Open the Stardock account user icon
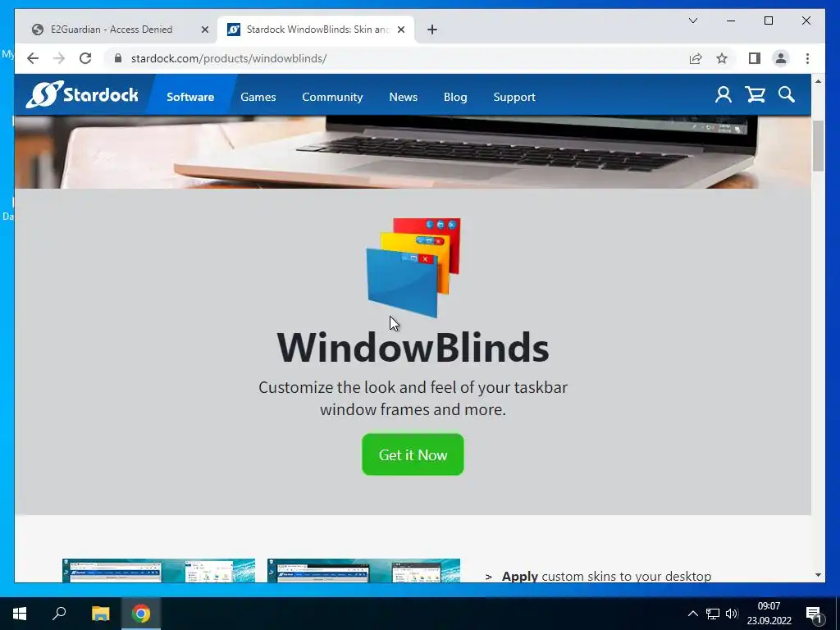The height and width of the screenshot is (630, 840). tap(724, 95)
